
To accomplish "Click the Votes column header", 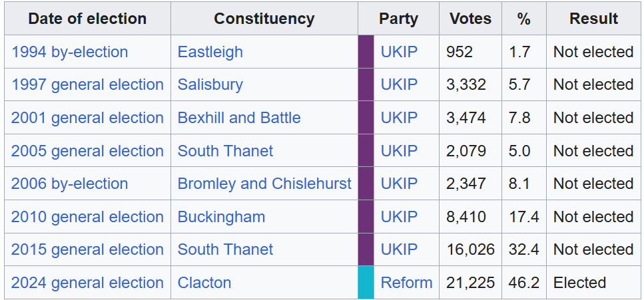I will point(470,19).
